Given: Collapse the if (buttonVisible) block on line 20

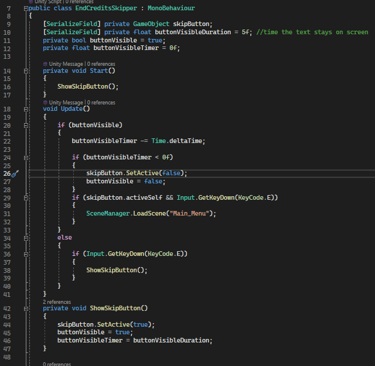Looking at the screenshot, I should point(26,125).
